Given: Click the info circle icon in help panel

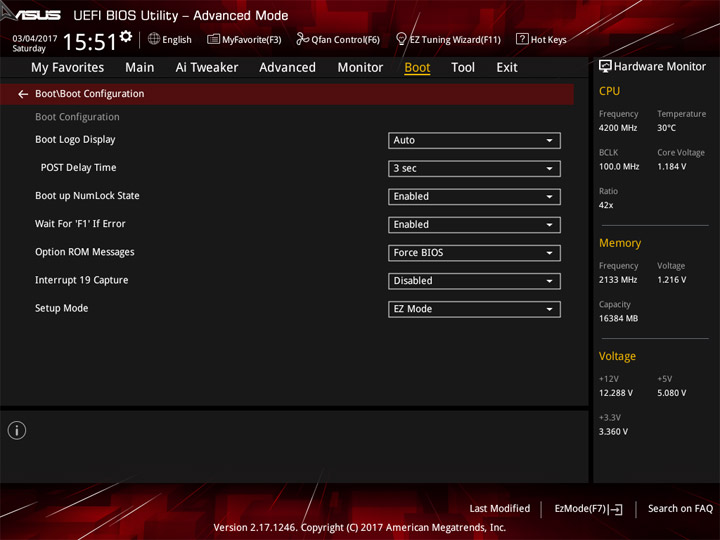Looking at the screenshot, I should pos(17,430).
